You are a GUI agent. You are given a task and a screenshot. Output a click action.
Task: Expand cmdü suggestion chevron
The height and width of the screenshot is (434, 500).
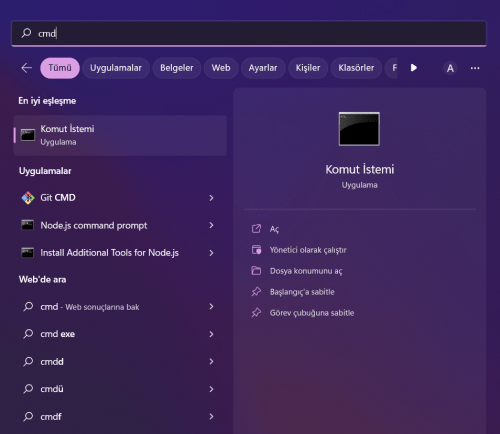pos(211,389)
